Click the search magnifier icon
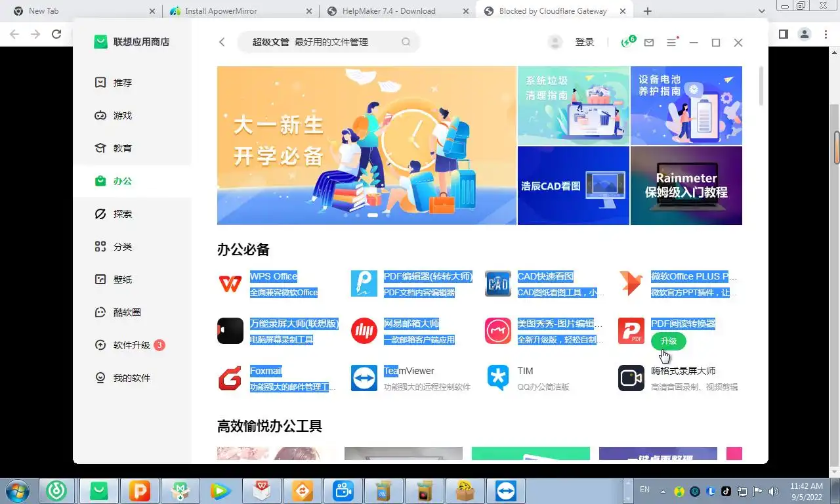 pos(406,42)
